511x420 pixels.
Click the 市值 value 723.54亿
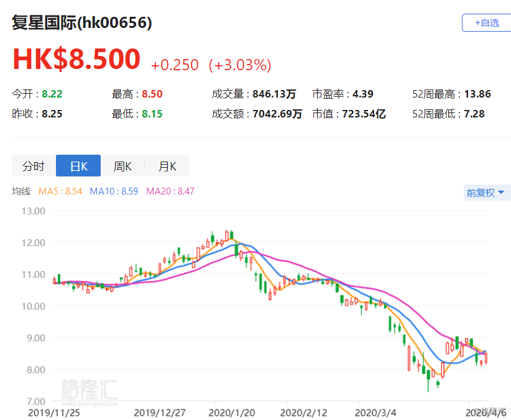click(364, 114)
